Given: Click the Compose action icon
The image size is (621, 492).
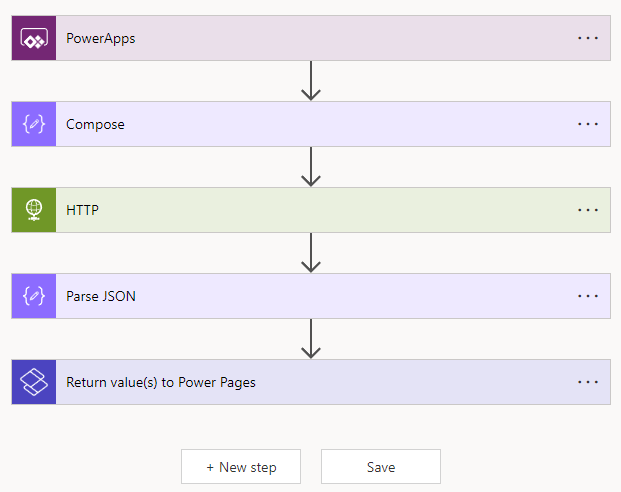Looking at the screenshot, I should [x=34, y=125].
